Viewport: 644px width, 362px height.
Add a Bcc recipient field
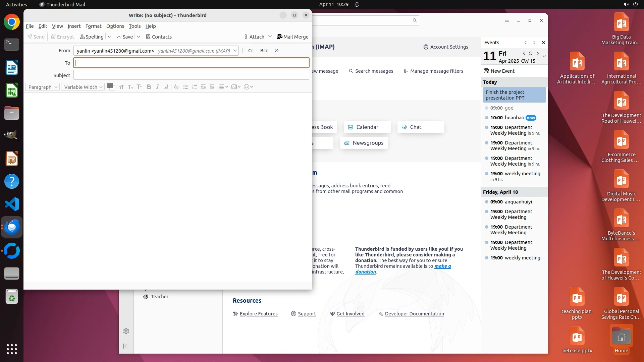[264, 51]
